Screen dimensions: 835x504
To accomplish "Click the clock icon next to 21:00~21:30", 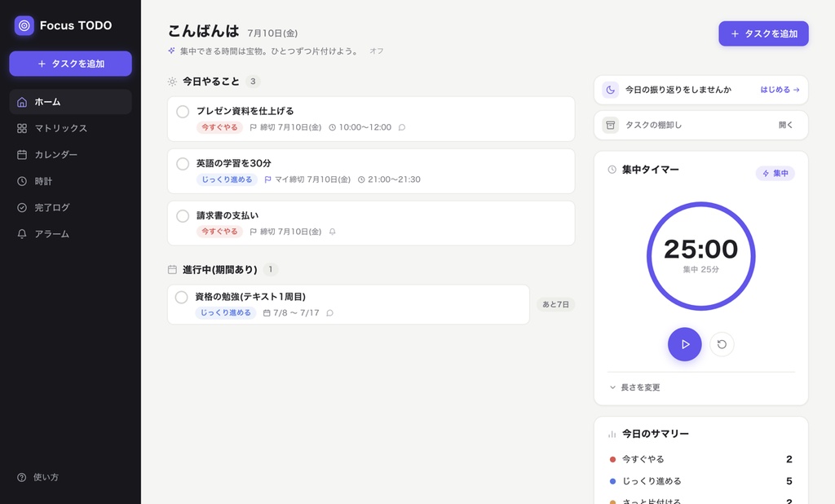I will pyautogui.click(x=361, y=179).
